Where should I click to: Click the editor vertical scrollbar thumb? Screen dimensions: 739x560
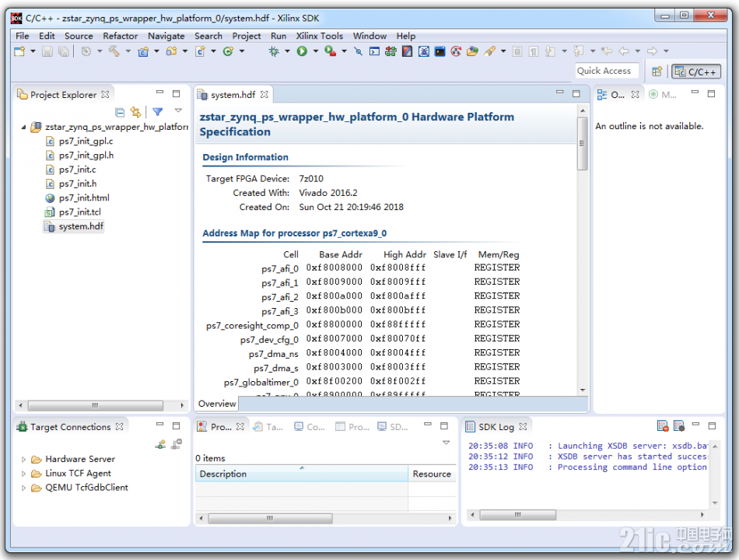pos(583,143)
